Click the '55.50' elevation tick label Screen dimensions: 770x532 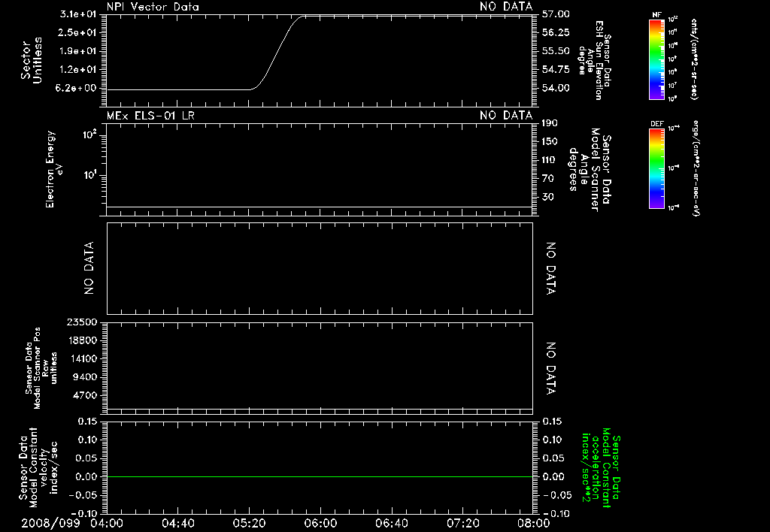[x=556, y=51]
